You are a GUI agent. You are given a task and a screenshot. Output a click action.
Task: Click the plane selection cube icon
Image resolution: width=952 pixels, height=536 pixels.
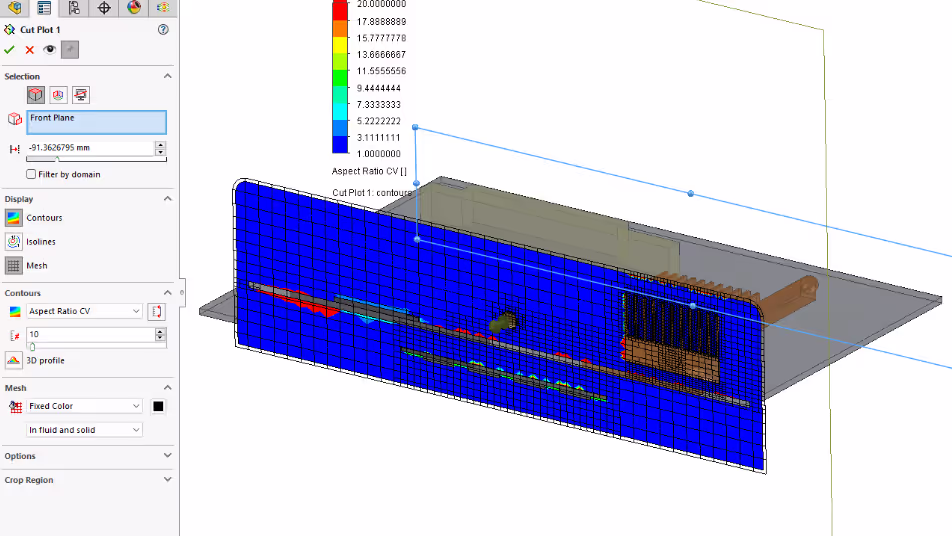pyautogui.click(x=15, y=119)
